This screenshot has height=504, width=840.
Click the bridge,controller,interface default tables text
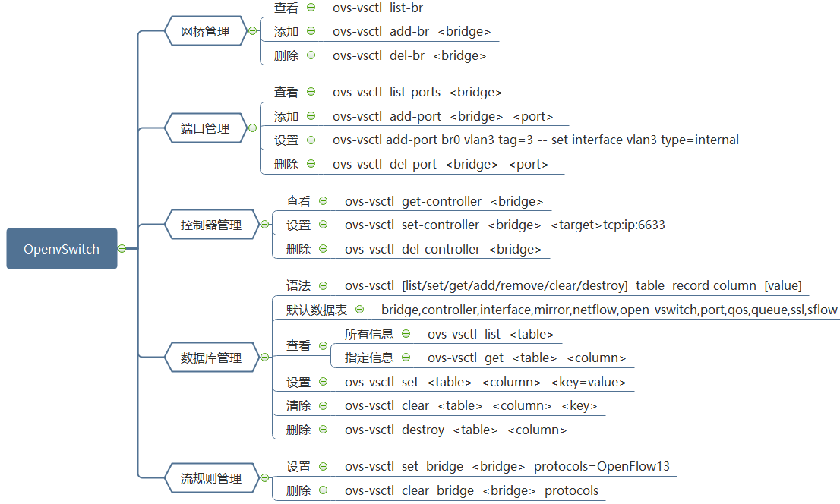609,310
